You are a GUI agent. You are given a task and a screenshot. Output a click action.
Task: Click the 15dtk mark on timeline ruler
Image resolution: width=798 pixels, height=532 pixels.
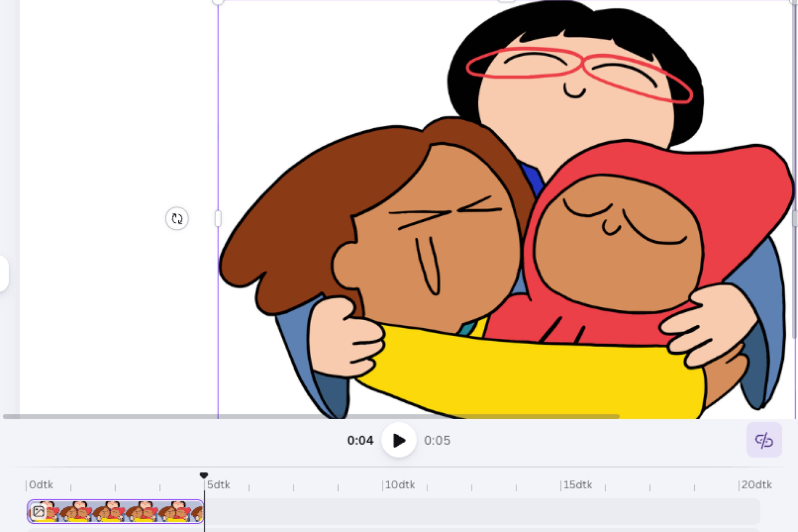click(577, 484)
